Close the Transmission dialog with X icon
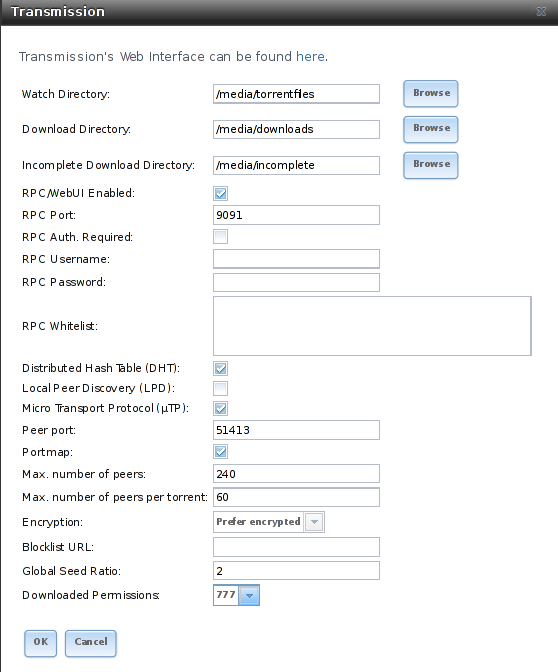The image size is (558, 672). 541,12
